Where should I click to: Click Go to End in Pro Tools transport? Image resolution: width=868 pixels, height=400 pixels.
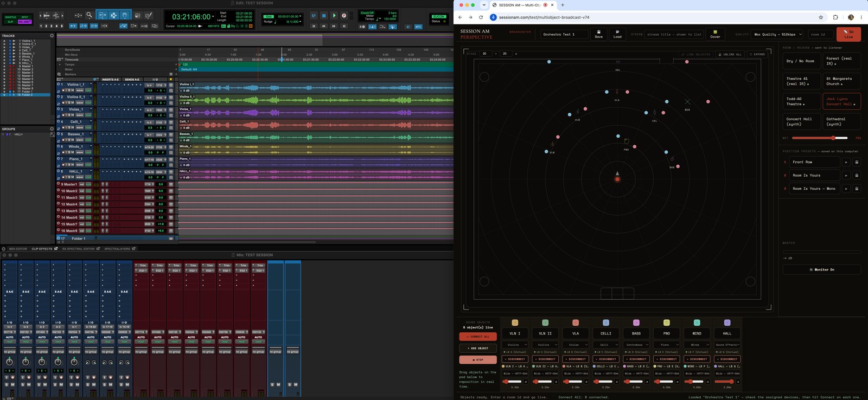(x=344, y=26)
